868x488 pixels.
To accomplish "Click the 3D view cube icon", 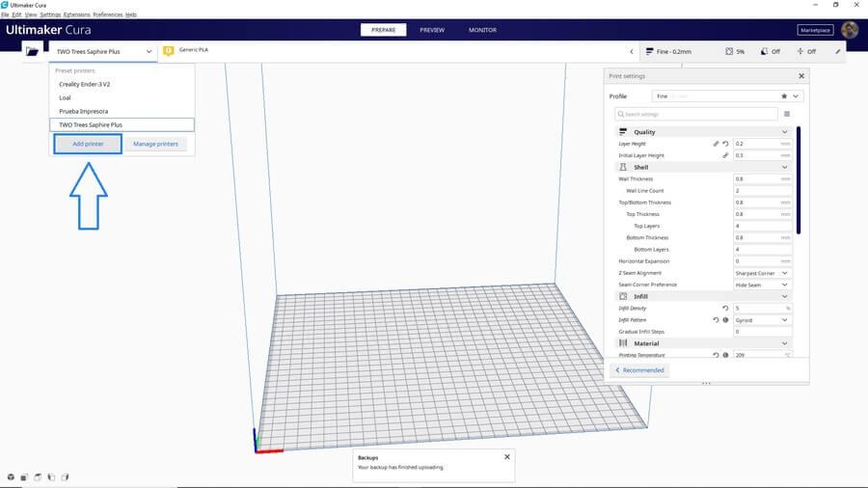I will coord(11,476).
